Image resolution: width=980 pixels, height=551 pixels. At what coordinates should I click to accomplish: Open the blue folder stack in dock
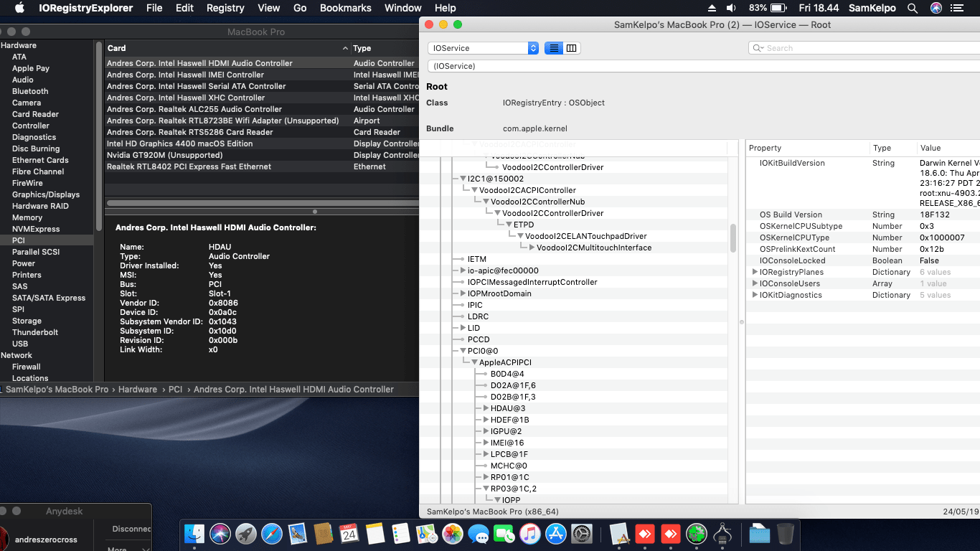[x=759, y=533]
